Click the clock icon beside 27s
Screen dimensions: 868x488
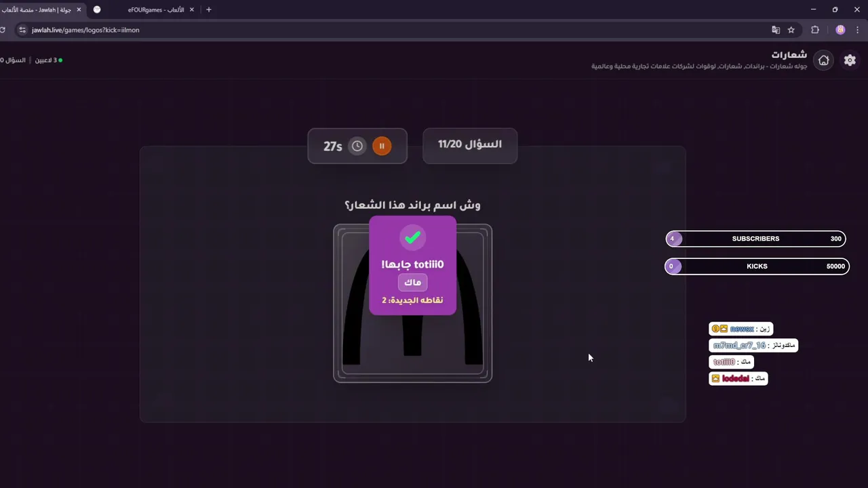click(357, 146)
